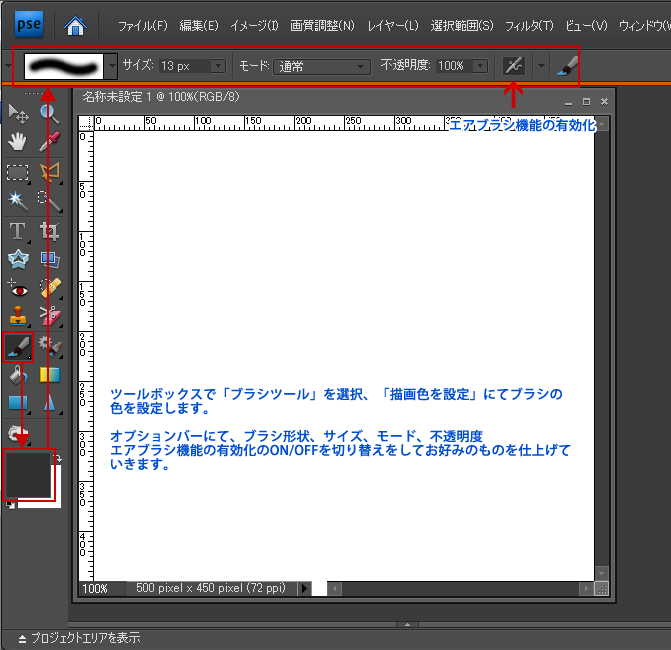The height and width of the screenshot is (650, 671).
Task: Select the Hand tool
Action: (x=17, y=142)
